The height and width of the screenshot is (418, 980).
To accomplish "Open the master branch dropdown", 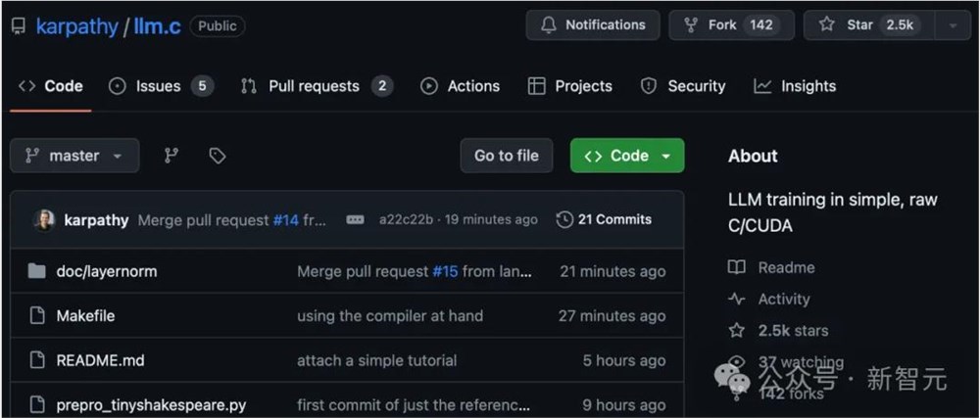I will pyautogui.click(x=74, y=156).
